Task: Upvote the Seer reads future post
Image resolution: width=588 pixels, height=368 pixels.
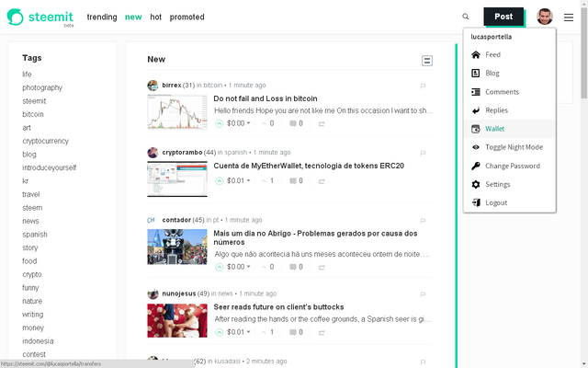Action: tap(219, 332)
